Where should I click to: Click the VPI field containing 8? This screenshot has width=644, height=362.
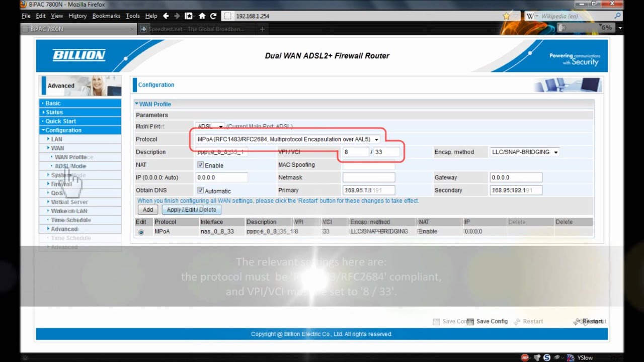pos(355,152)
